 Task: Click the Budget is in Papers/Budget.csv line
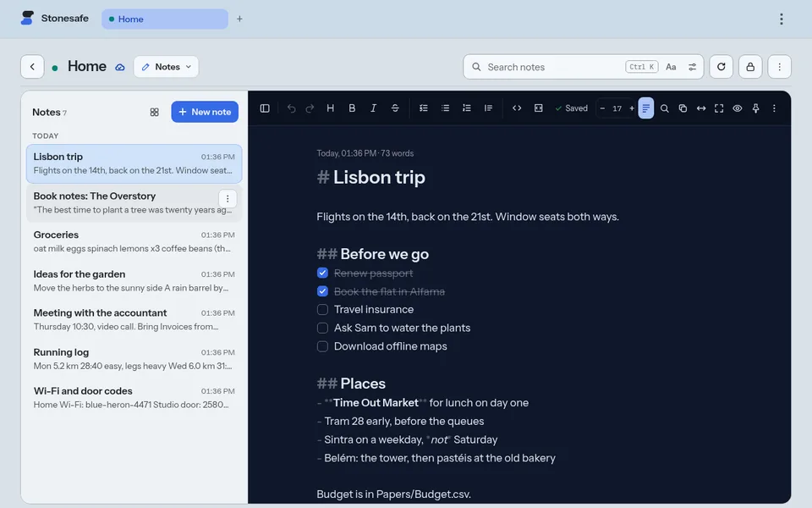tap(393, 494)
